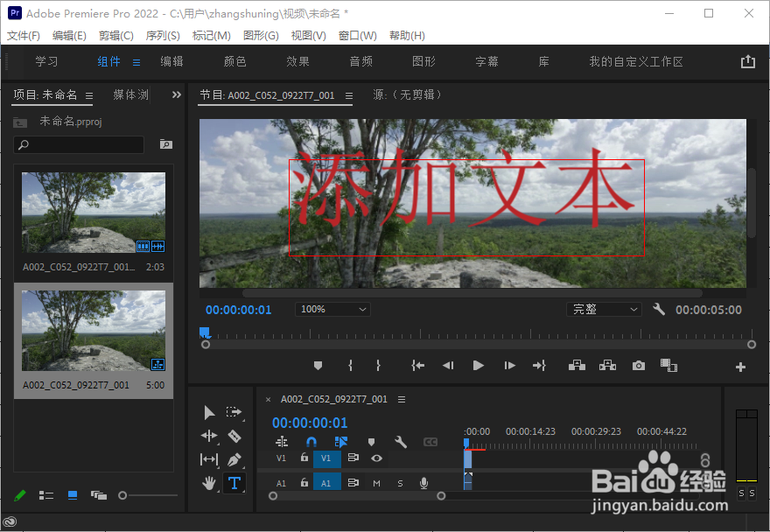Open the 100% zoom level dropdown
This screenshot has height=532, width=770.
tap(332, 310)
